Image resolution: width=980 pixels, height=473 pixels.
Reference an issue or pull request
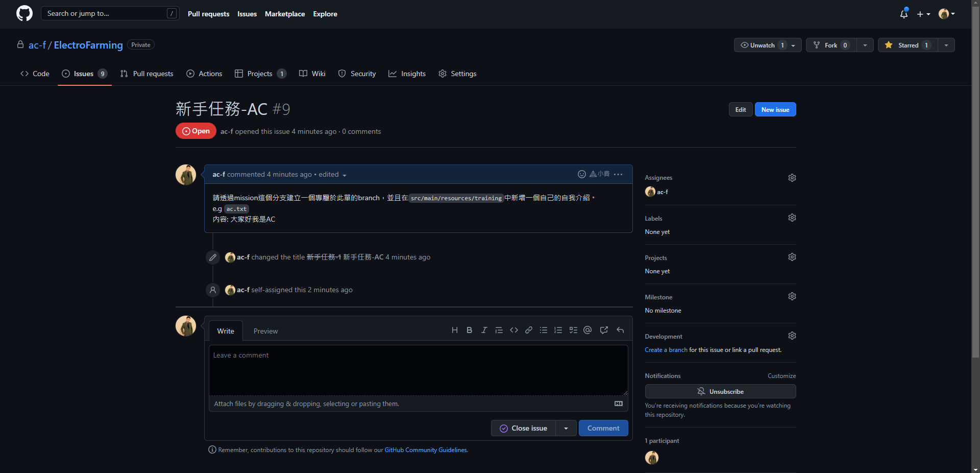click(604, 330)
